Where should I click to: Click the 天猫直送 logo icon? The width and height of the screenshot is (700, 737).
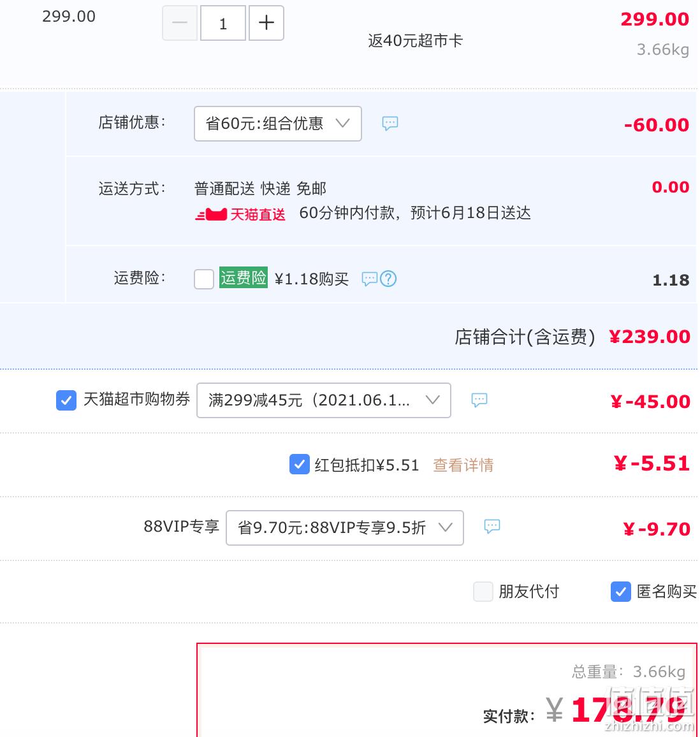(x=211, y=215)
